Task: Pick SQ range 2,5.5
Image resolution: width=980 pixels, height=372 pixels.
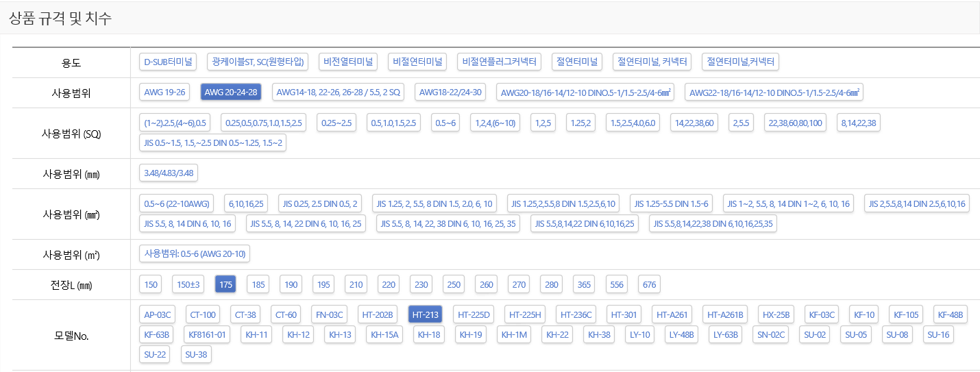Action: click(742, 123)
